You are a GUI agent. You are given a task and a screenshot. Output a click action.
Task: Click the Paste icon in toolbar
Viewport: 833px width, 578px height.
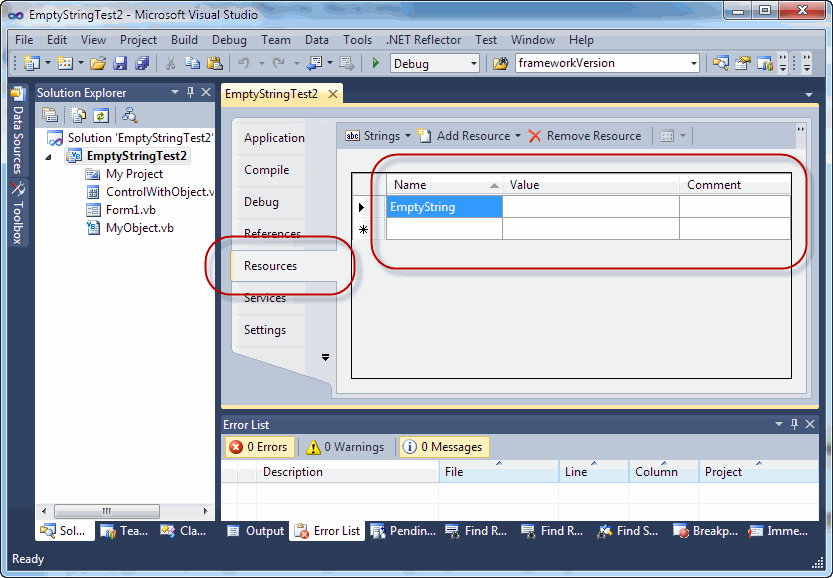pyautogui.click(x=213, y=63)
